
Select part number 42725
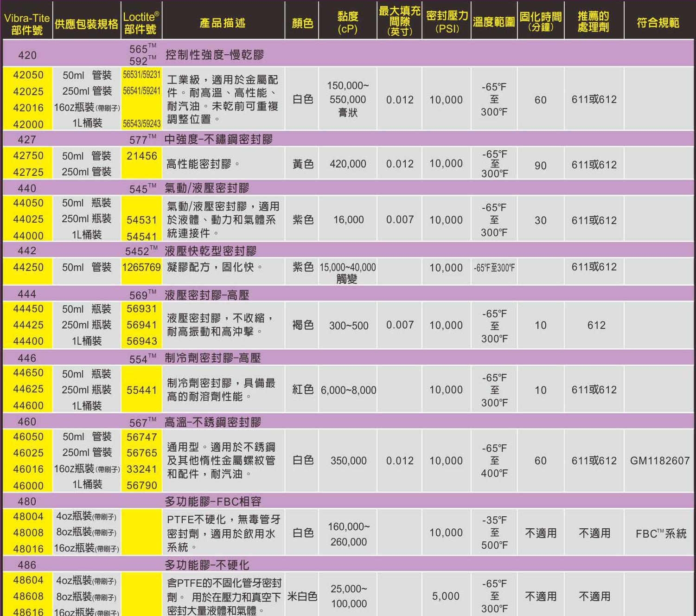click(x=28, y=172)
